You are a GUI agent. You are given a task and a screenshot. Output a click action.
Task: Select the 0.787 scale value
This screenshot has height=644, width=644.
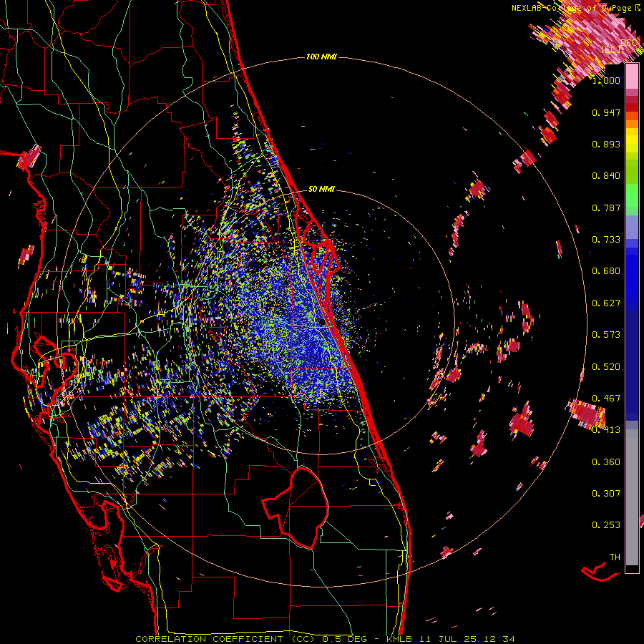(x=606, y=208)
